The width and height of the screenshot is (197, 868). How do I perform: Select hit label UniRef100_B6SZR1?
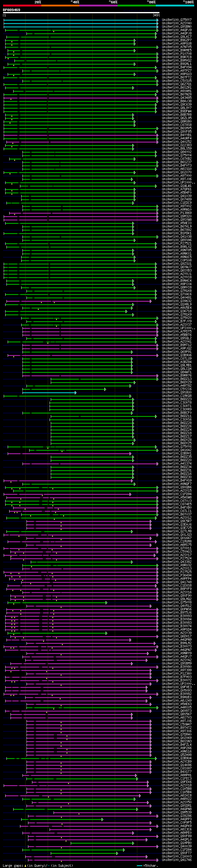click(x=177, y=88)
